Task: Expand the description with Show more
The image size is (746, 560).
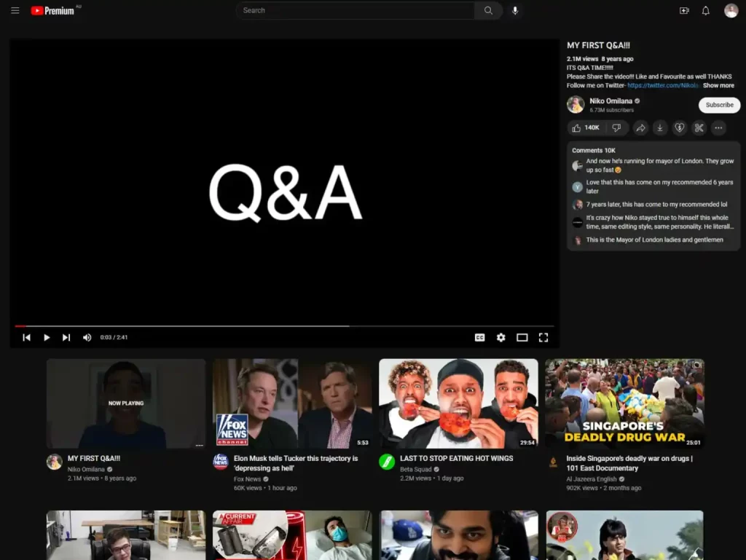Action: click(x=718, y=84)
